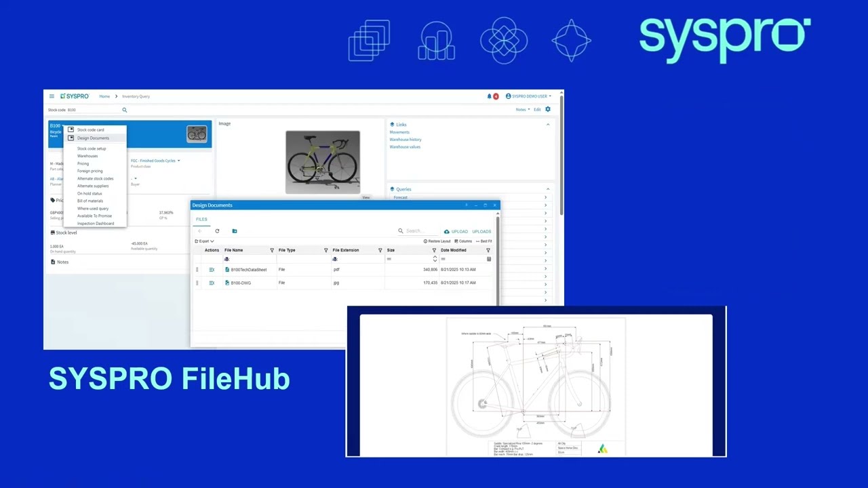Open the Buyer dropdown arrow

(x=136, y=179)
